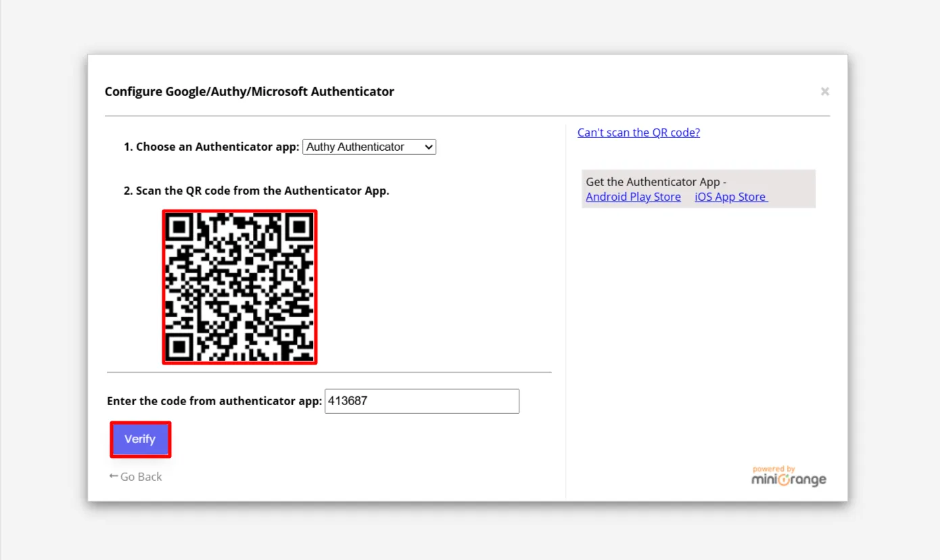Viewport: 940px width, 560px height.
Task: Click the dropdown arrow next to Authy Authenticator
Action: tap(428, 147)
